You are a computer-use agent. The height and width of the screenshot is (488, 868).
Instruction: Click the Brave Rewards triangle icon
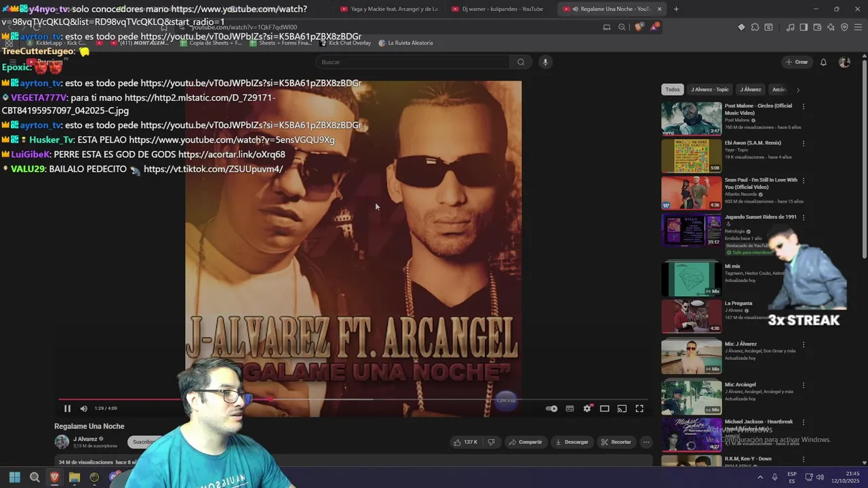(654, 27)
